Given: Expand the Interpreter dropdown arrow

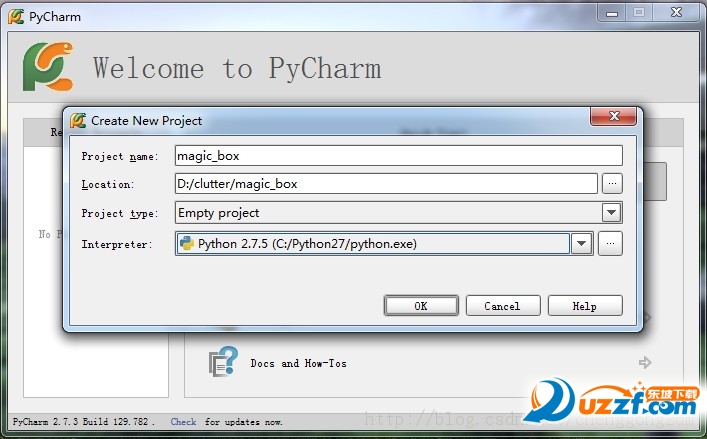Looking at the screenshot, I should point(581,244).
